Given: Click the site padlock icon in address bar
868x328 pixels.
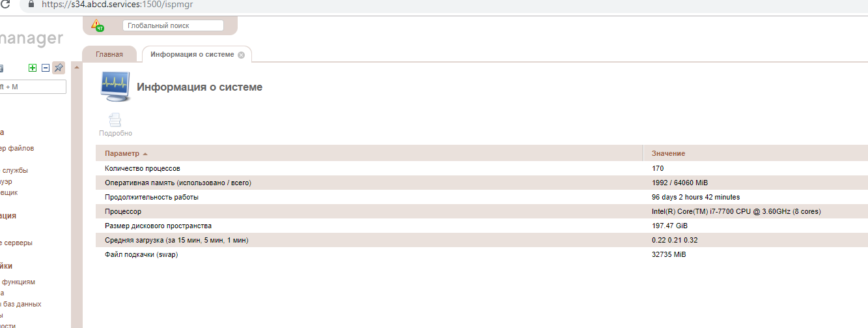Looking at the screenshot, I should (29, 4).
